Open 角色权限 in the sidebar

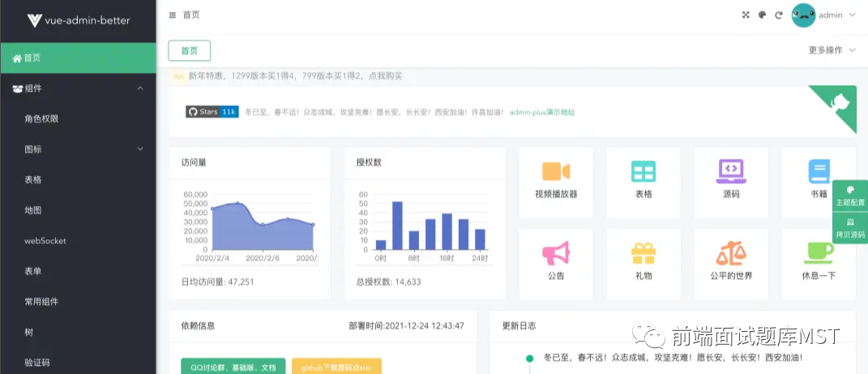[78, 118]
